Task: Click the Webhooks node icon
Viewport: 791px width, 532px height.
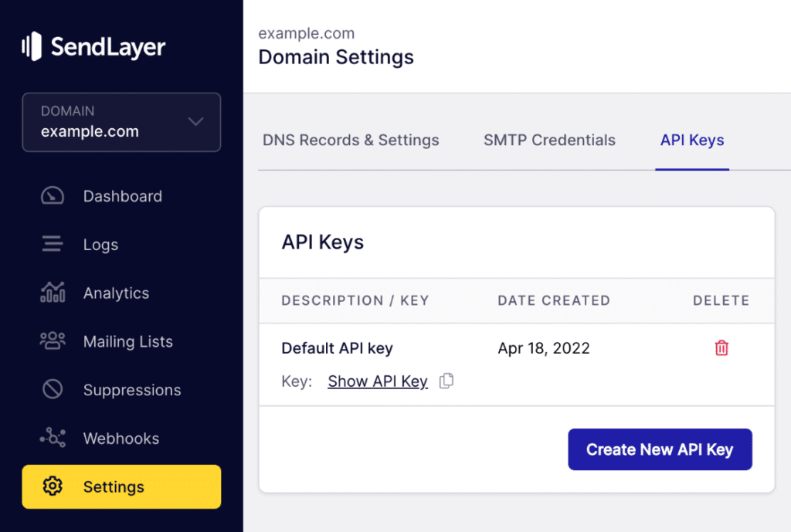Action: click(x=52, y=438)
